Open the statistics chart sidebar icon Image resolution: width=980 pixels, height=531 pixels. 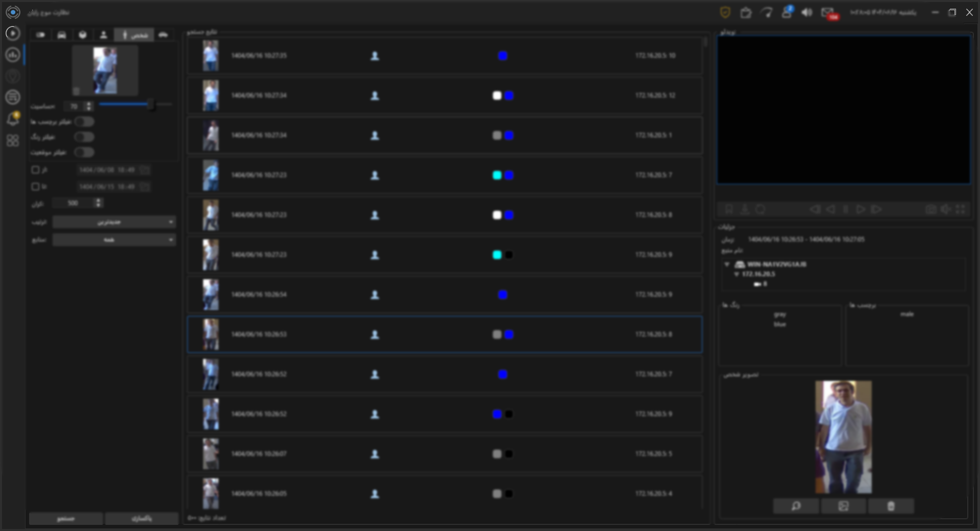pos(13,55)
